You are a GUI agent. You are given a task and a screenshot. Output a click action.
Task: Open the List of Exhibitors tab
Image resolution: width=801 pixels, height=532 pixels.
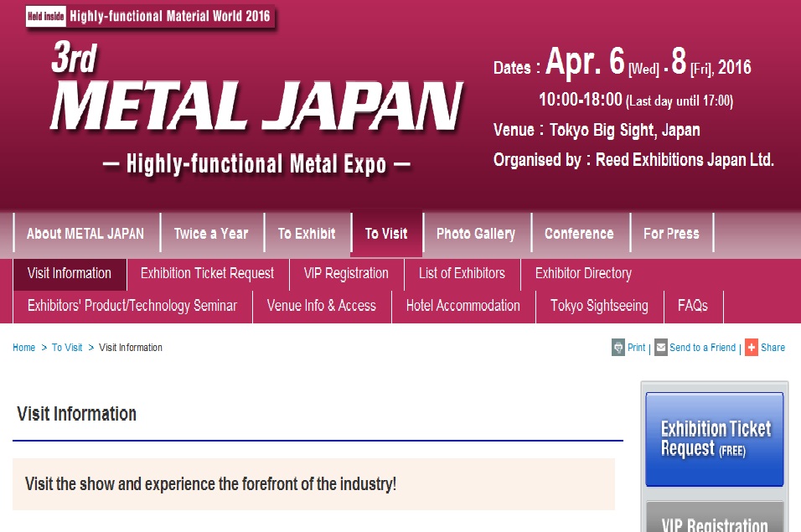coord(462,273)
